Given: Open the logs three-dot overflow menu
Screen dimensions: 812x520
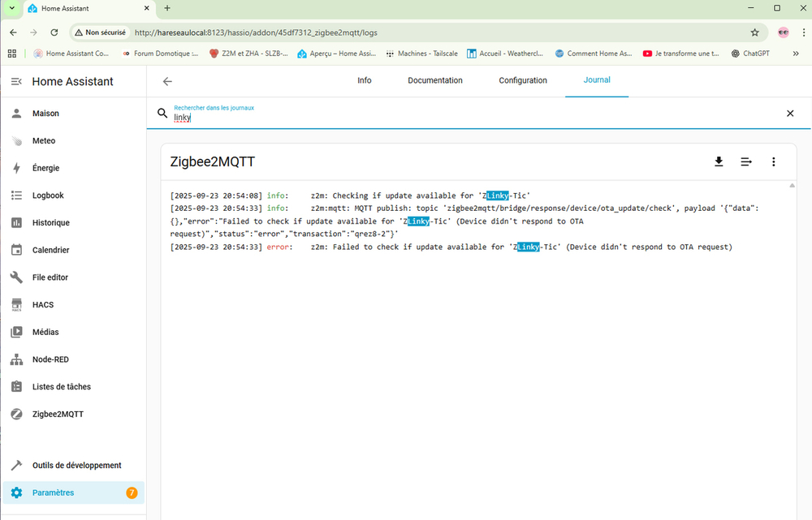Looking at the screenshot, I should pos(774,162).
